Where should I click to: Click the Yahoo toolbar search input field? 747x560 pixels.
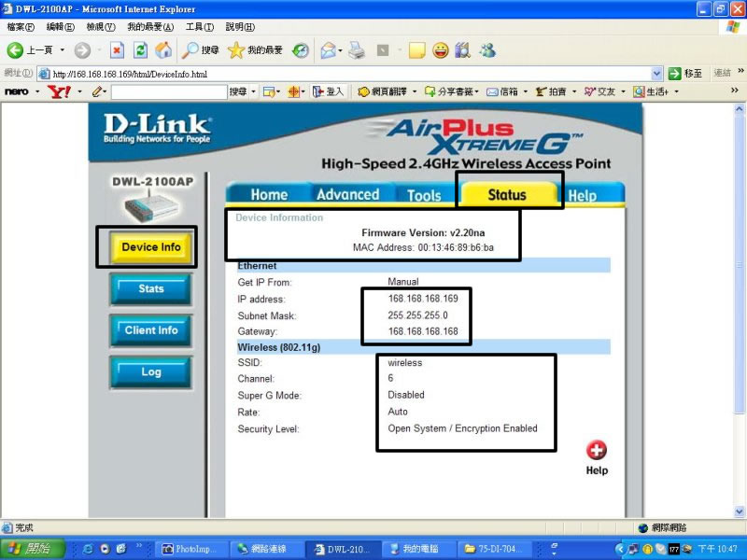tap(169, 91)
